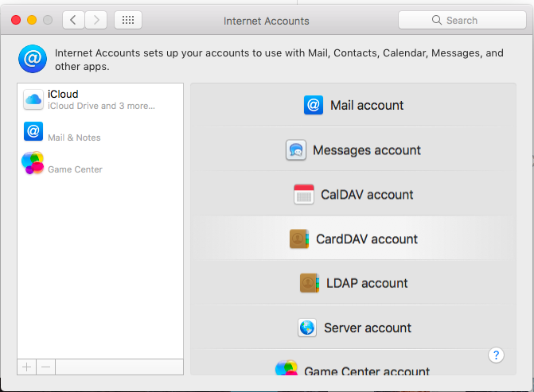Select the iCloud account in sidebar
534x392 pixels.
pos(100,99)
